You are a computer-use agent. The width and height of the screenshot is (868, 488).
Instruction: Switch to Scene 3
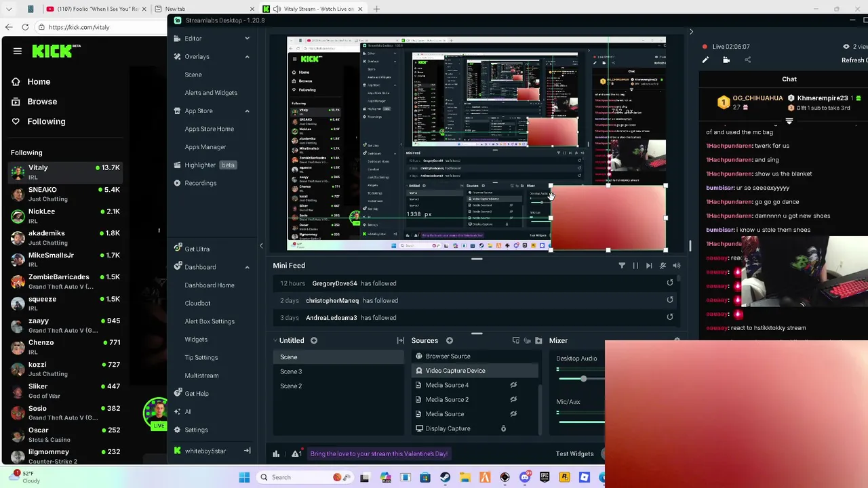coord(338,371)
